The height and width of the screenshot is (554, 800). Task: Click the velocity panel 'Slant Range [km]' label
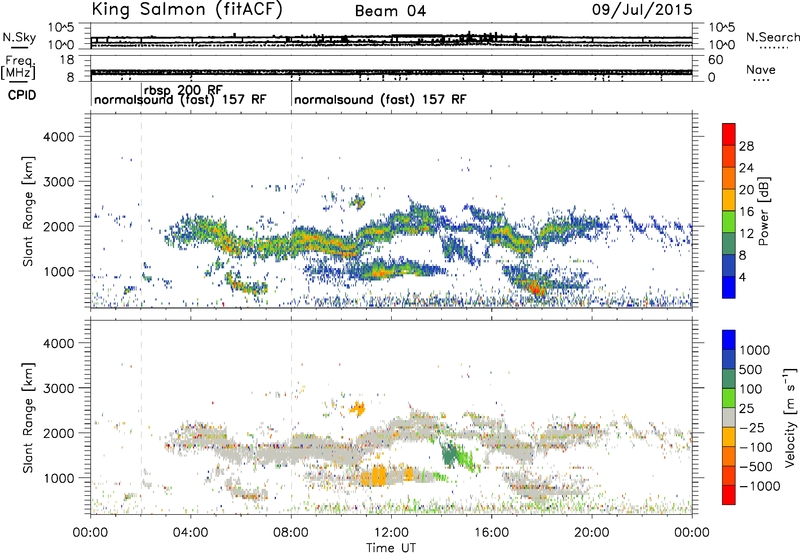(x=28, y=417)
